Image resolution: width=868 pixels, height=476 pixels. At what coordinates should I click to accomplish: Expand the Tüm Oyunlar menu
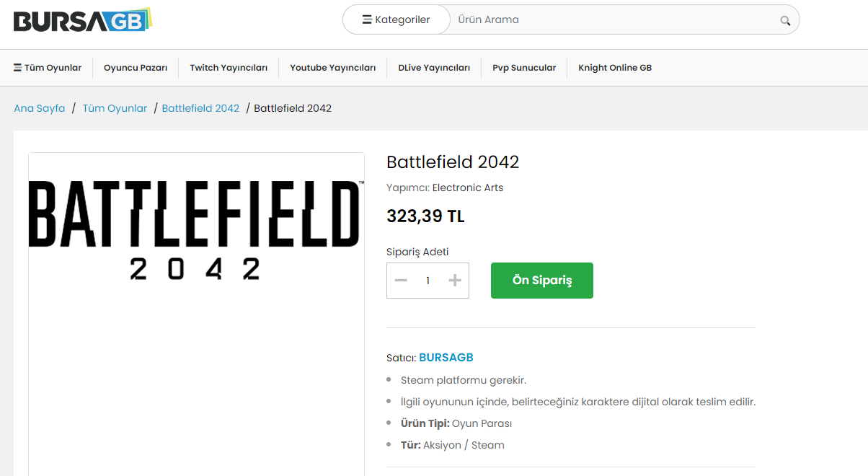pyautogui.click(x=48, y=68)
